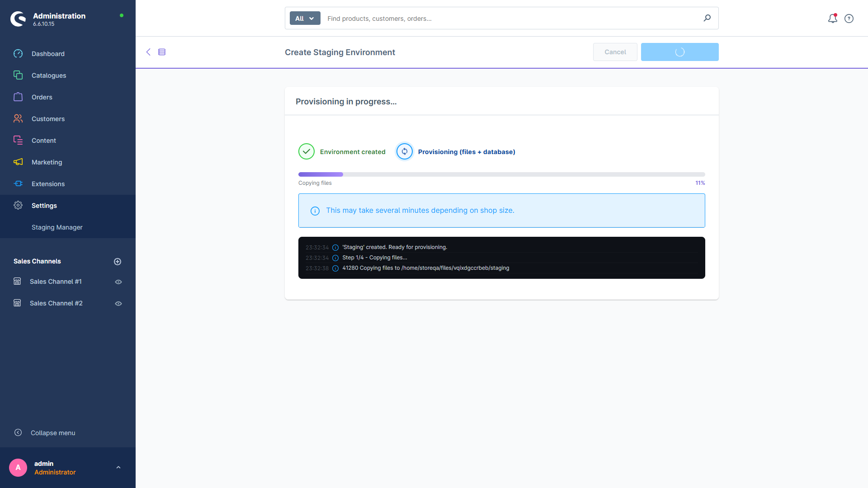Click the Sales Channel #2 storefront icon
The height and width of the screenshot is (488, 868).
17,303
